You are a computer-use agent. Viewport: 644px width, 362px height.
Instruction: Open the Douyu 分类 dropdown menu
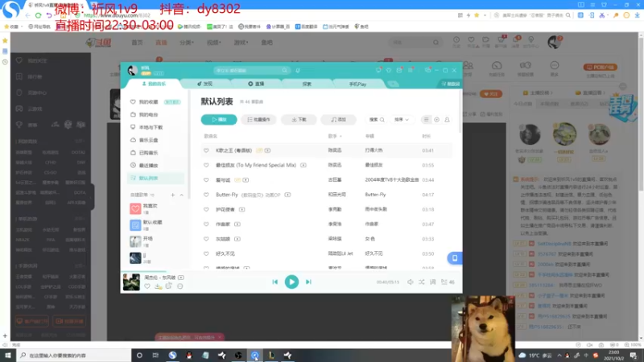187,43
